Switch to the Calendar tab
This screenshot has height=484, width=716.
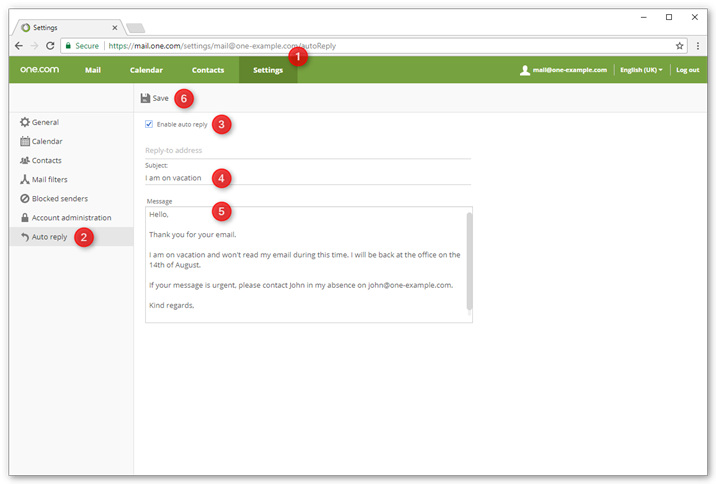coord(146,70)
